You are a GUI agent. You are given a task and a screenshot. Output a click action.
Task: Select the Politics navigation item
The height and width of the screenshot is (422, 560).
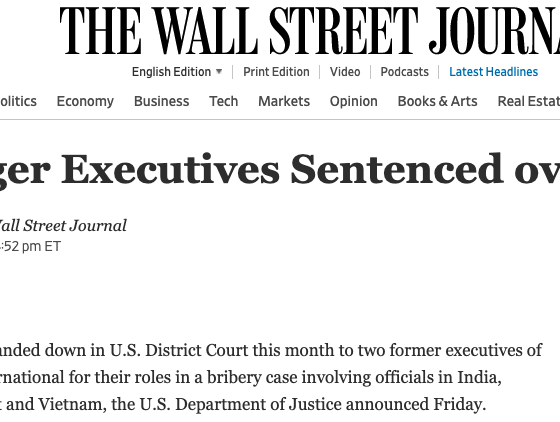coord(18,101)
